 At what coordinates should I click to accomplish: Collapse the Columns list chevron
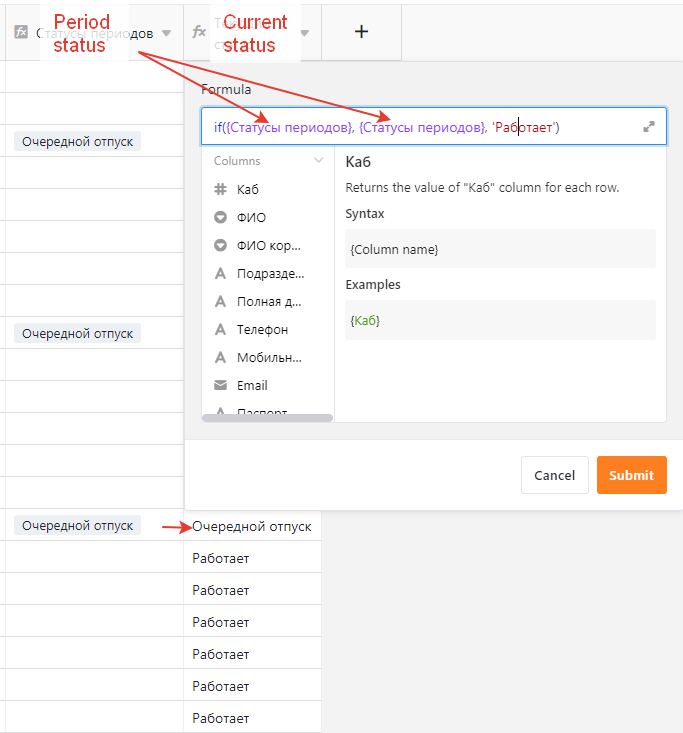(x=319, y=161)
